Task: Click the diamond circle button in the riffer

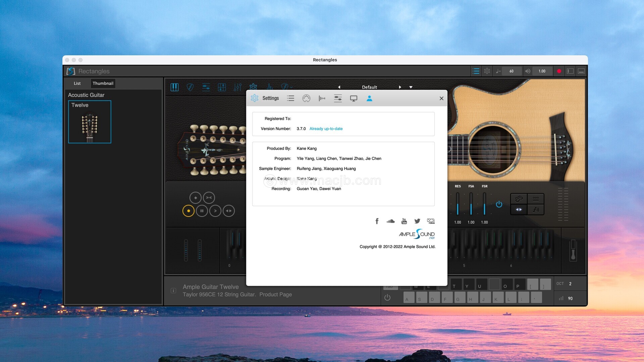Action: (x=196, y=198)
